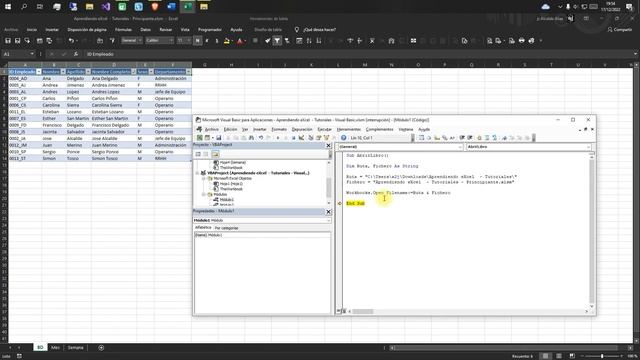This screenshot has height=360, width=640.
Task: Switch to the Programador ribbon tab in Excel
Action: pyautogui.click(x=209, y=30)
